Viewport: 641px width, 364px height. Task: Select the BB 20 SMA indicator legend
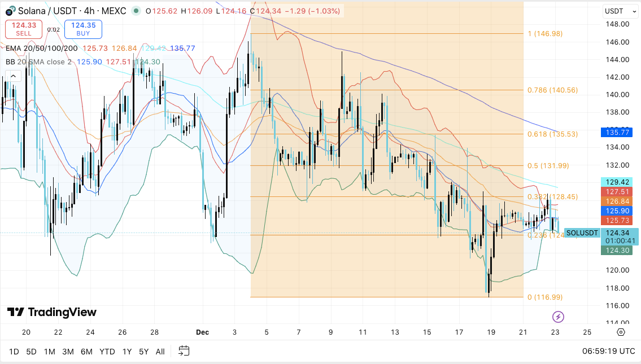[x=38, y=62]
